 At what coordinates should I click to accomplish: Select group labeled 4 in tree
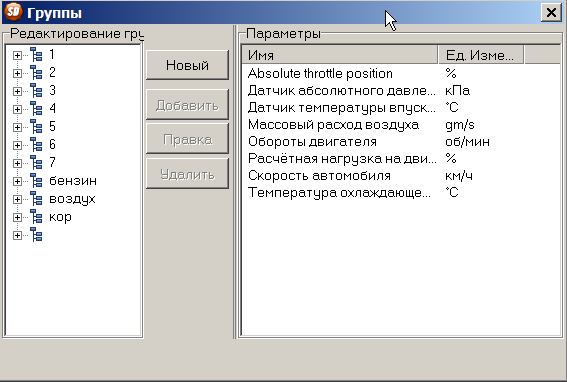point(52,109)
